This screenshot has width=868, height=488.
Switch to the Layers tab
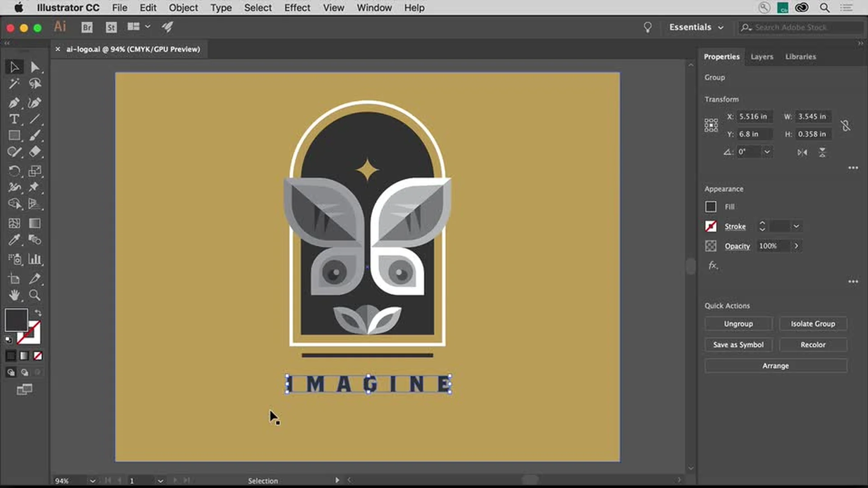(762, 56)
